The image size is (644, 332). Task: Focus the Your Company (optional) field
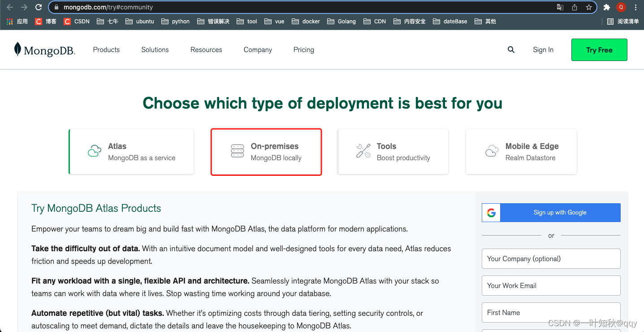(x=551, y=259)
